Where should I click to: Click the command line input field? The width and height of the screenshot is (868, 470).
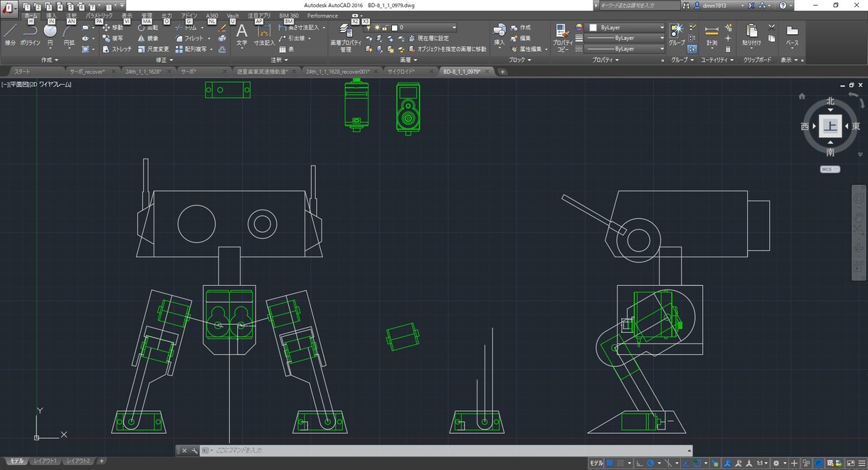click(448, 451)
